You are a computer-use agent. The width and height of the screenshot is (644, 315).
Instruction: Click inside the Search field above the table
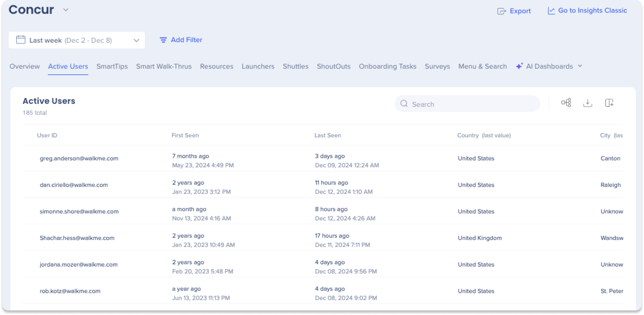point(456,104)
